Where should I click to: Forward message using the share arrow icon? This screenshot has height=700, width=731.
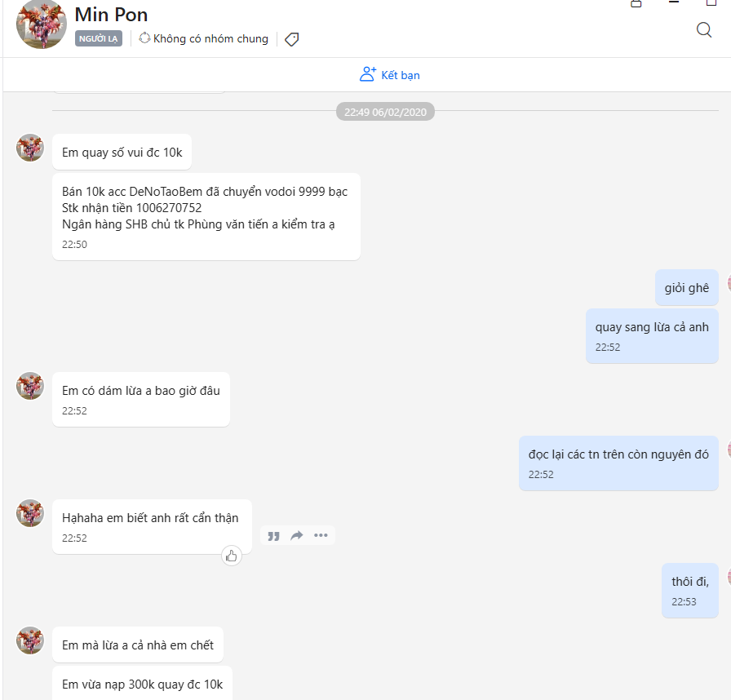pos(297,536)
